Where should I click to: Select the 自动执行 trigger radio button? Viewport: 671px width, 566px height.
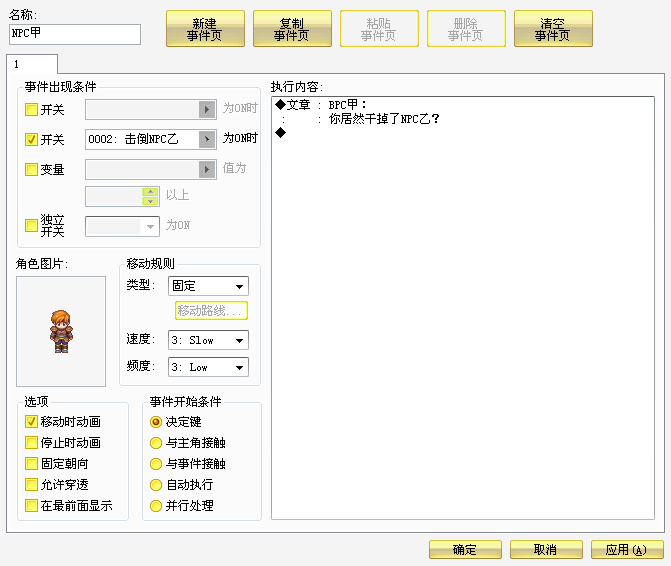coord(156,485)
